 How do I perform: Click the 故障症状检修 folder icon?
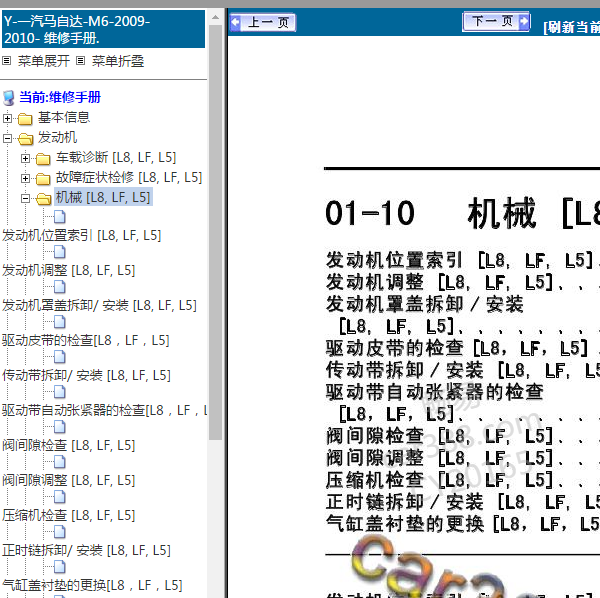coord(43,178)
